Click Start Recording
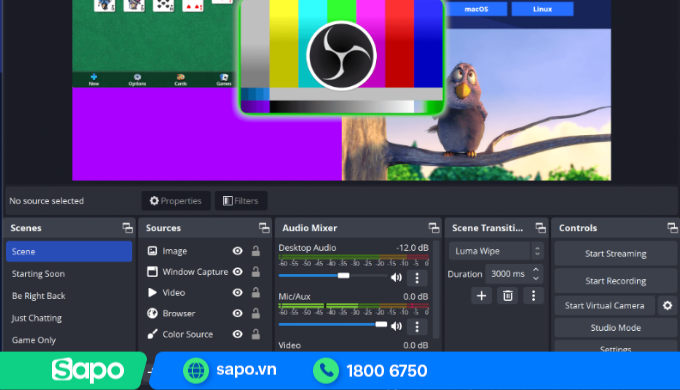 (615, 281)
